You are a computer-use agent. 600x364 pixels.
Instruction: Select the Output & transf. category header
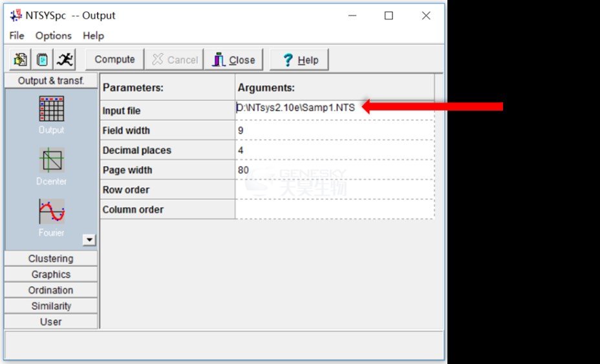[51, 81]
